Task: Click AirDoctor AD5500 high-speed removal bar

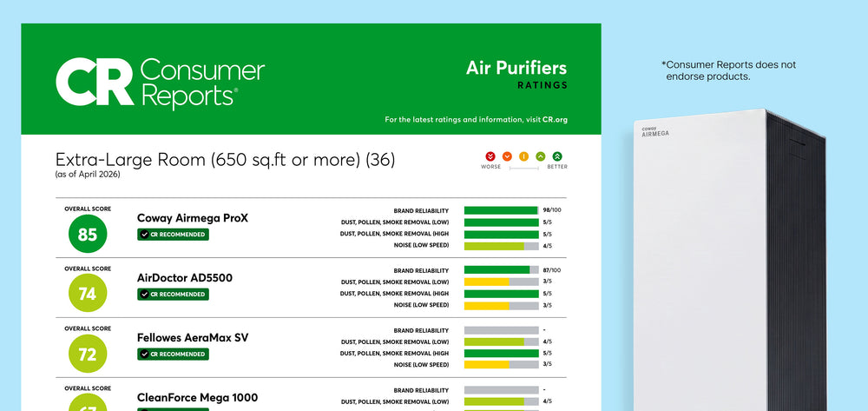Action: 502,294
